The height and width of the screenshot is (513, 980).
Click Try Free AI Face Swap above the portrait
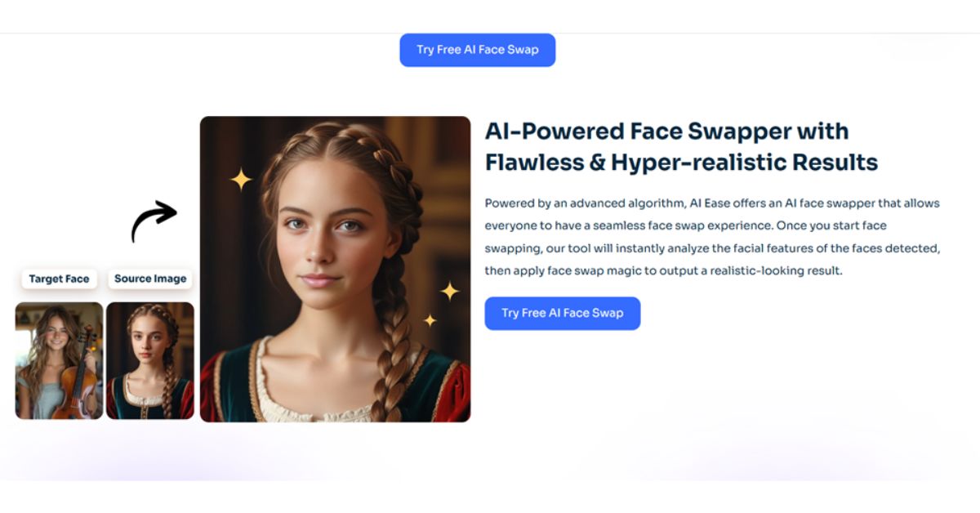(478, 50)
